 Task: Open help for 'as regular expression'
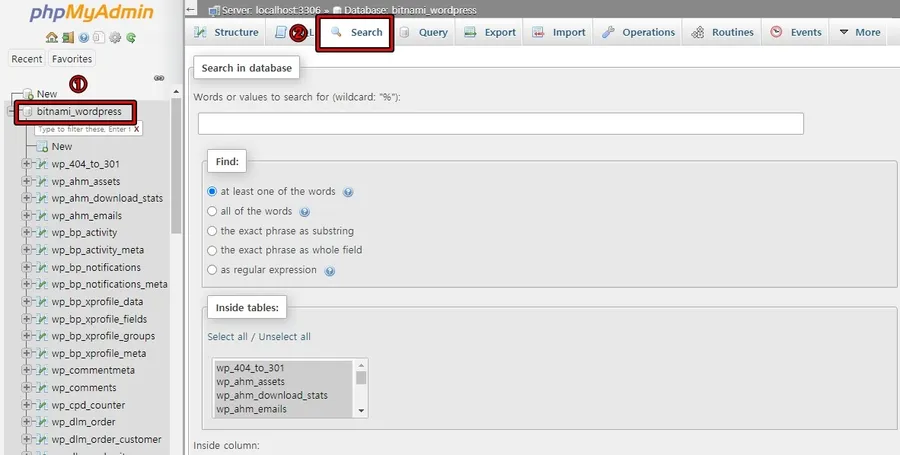[x=329, y=271]
